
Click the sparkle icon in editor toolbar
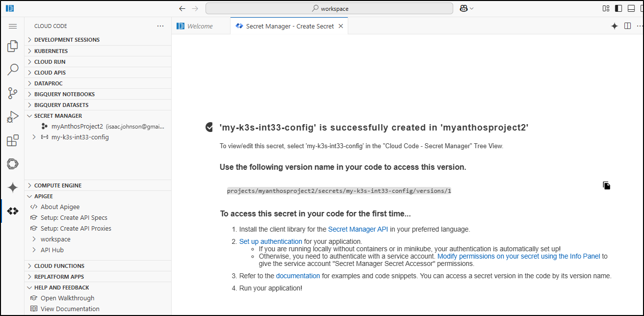click(614, 26)
